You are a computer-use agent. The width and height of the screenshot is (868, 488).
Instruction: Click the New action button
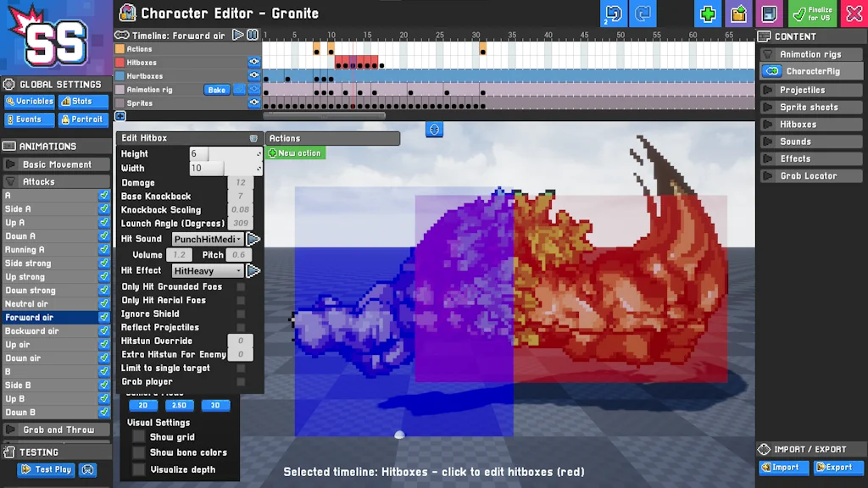point(296,152)
